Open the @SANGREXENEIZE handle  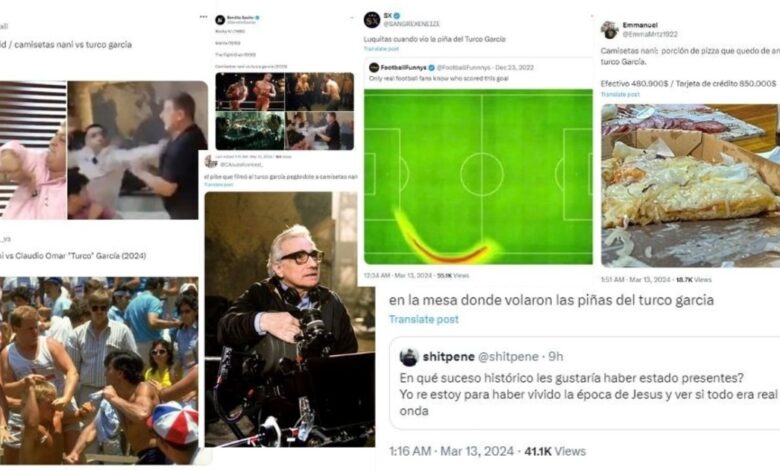(411, 24)
